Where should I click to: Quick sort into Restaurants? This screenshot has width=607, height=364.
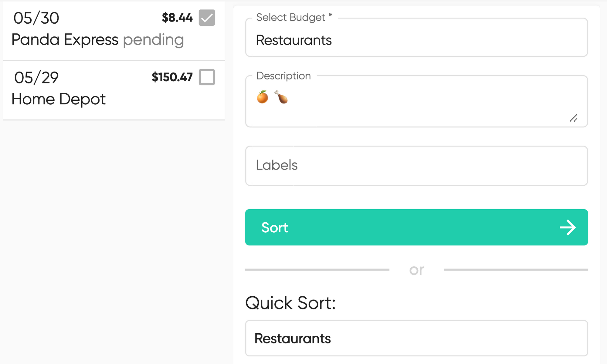tap(416, 338)
